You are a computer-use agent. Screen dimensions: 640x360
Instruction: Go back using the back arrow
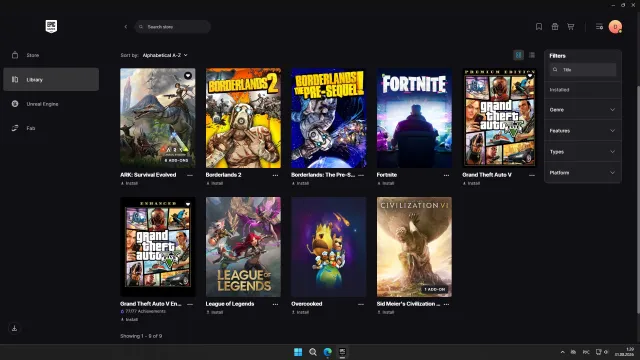[126, 27]
